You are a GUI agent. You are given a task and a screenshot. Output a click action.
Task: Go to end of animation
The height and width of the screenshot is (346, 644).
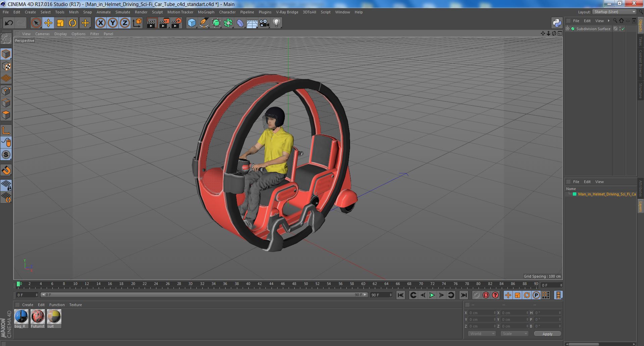(x=464, y=295)
